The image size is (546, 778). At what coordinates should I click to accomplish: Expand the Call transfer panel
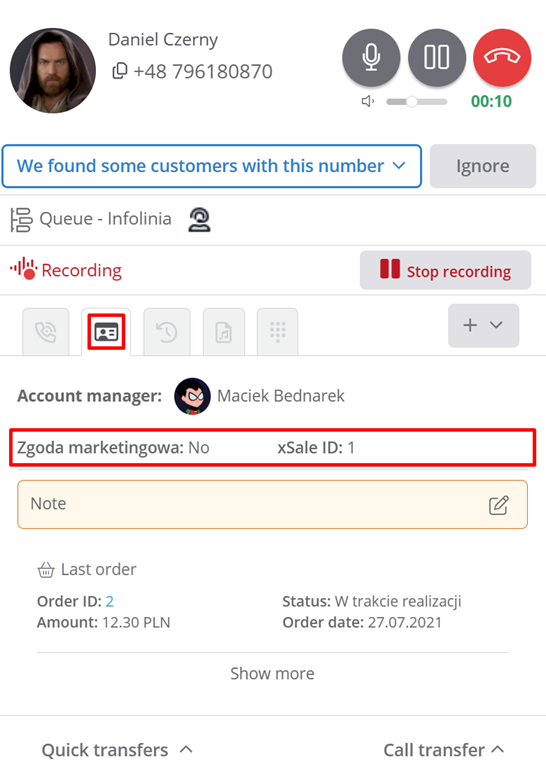point(444,750)
